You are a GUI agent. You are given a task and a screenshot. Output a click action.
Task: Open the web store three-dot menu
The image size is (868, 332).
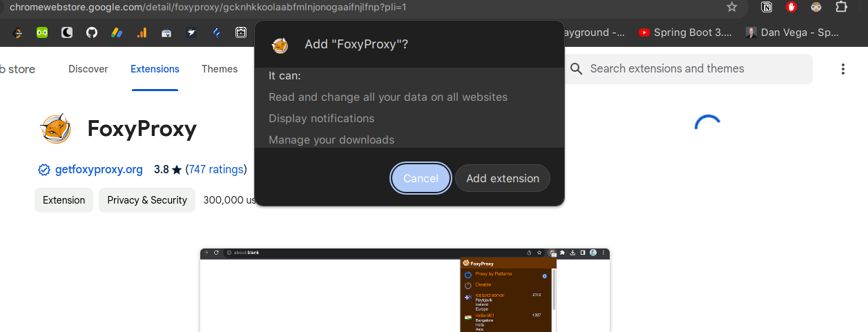click(x=842, y=69)
